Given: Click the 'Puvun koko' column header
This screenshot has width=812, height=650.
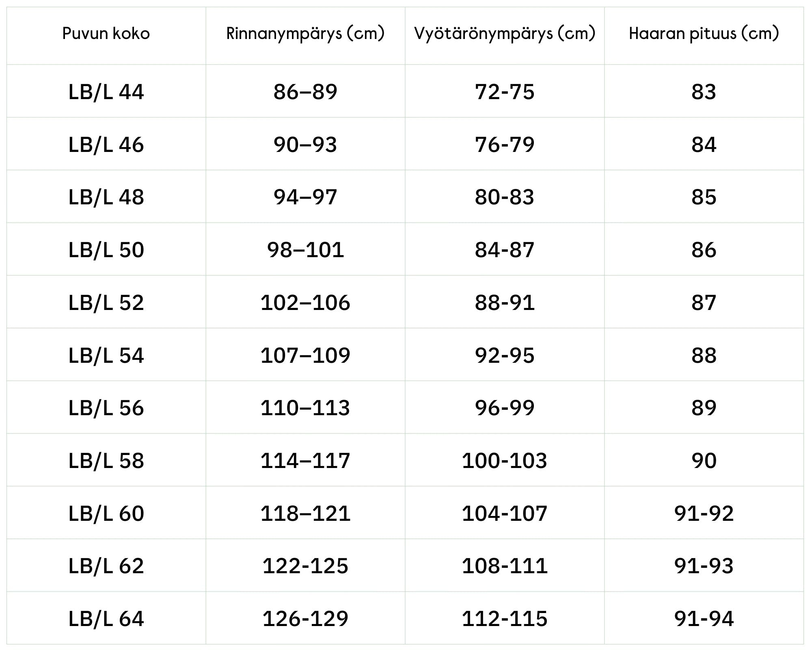Looking at the screenshot, I should click(x=106, y=33).
